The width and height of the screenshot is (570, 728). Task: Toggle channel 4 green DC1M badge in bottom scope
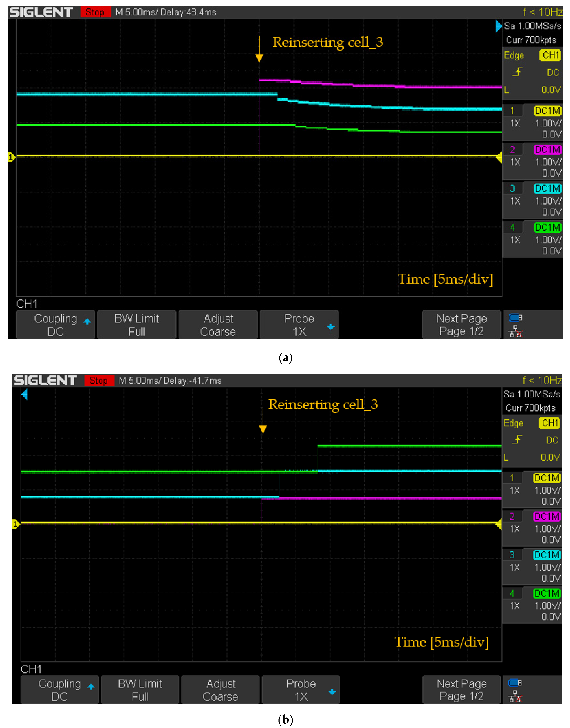547,593
